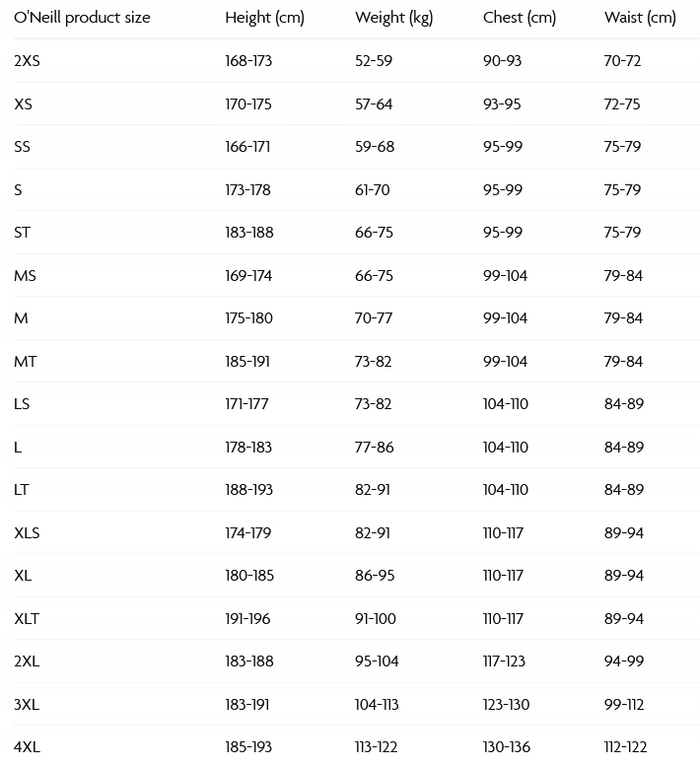Click the weight value 61-70
This screenshot has height=766, width=700.
pos(373,190)
